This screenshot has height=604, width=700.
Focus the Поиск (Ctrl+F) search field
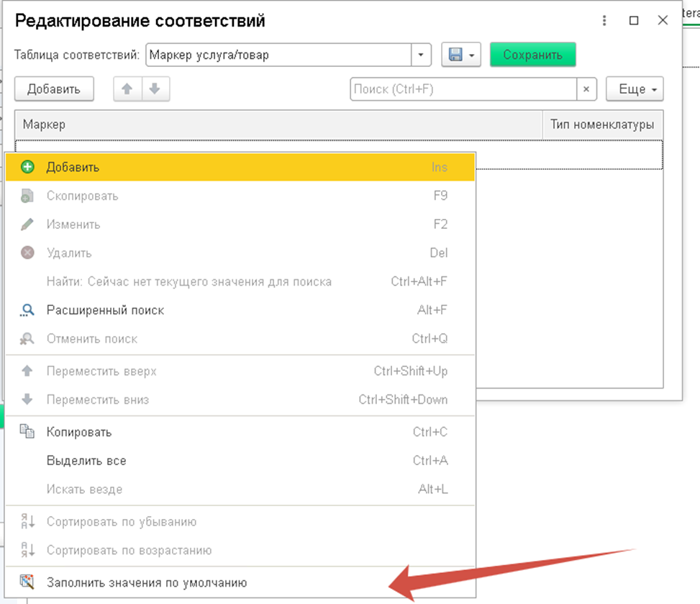click(463, 89)
